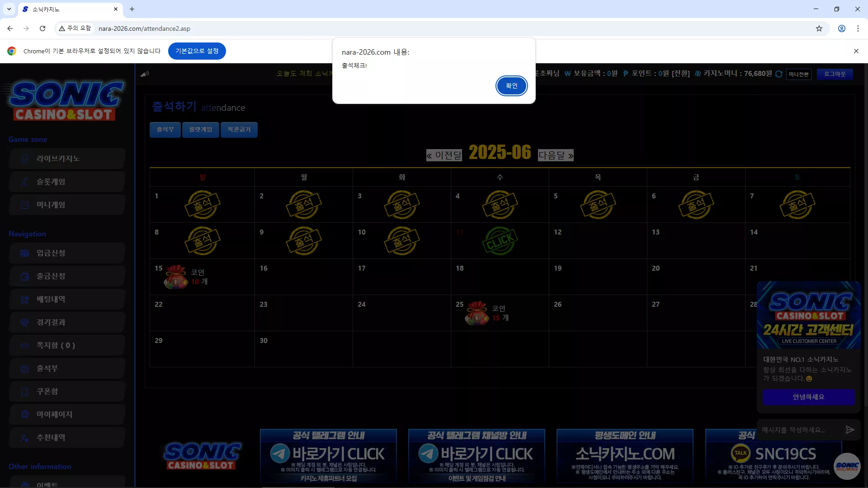Refresh the 카지노머니 balance
This screenshot has height=488, width=868.
point(778,74)
